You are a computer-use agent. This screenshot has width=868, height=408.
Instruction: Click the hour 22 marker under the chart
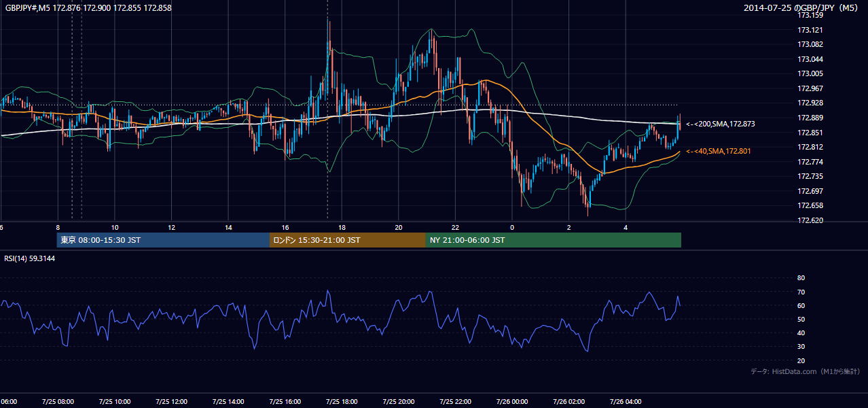pyautogui.click(x=455, y=227)
